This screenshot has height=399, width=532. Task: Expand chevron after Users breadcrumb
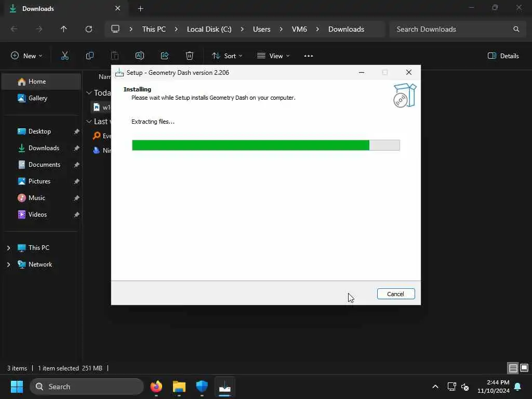pos(281,29)
